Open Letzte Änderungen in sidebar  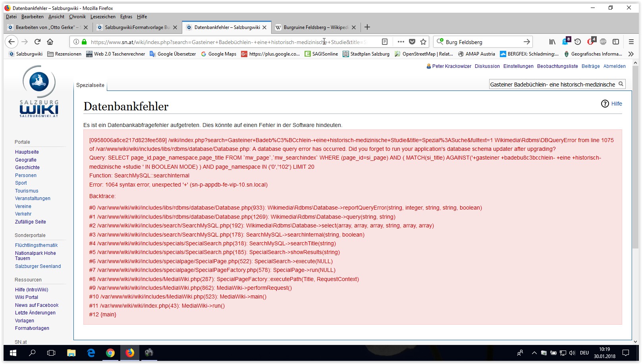[x=35, y=313]
